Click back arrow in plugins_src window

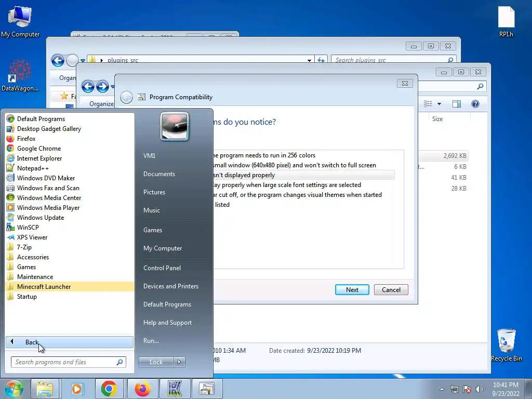58,60
